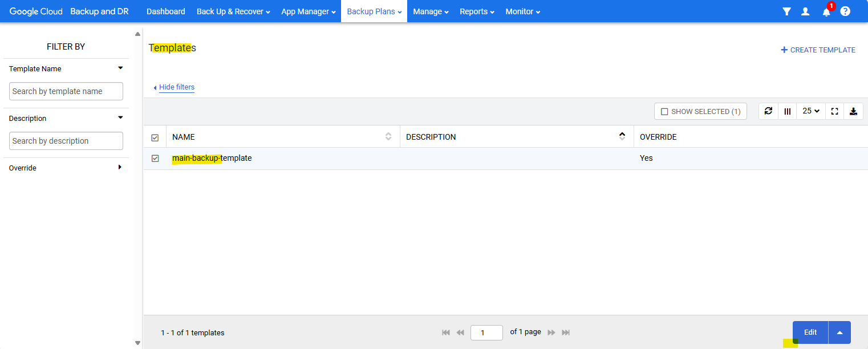Open the column chooser icon
This screenshot has width=868, height=349.
788,111
